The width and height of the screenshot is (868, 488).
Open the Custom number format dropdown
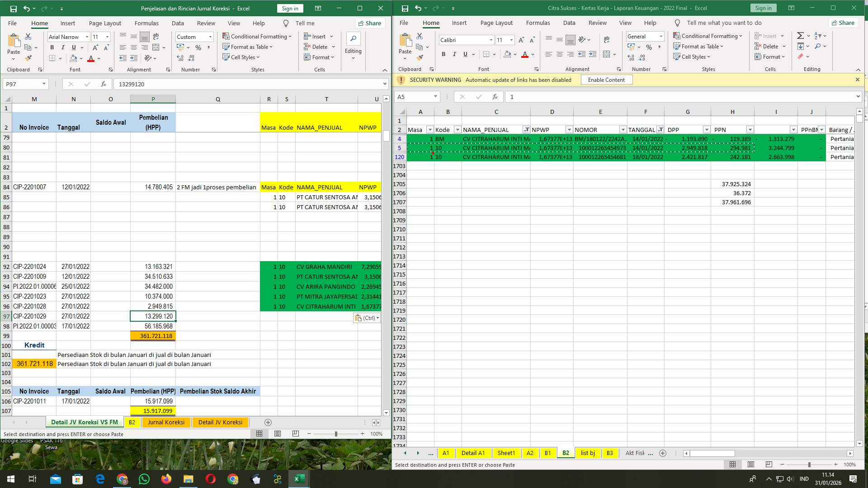pyautogui.click(x=210, y=37)
